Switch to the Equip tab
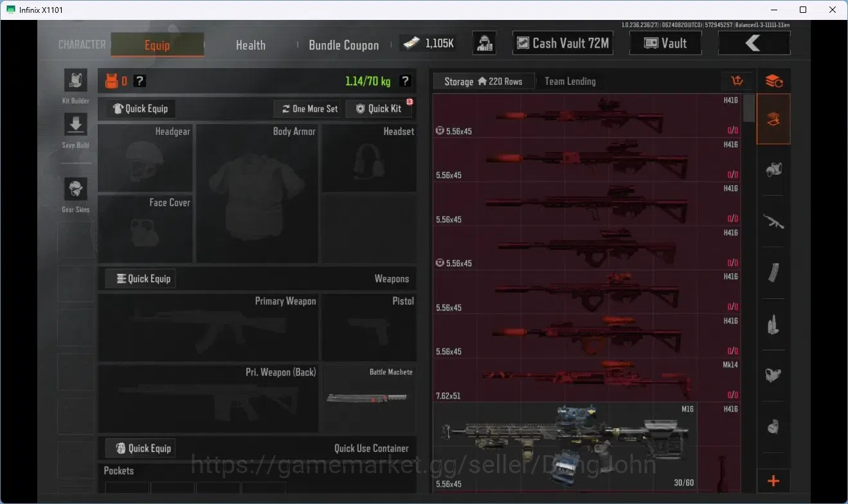The width and height of the screenshot is (848, 504). click(158, 44)
